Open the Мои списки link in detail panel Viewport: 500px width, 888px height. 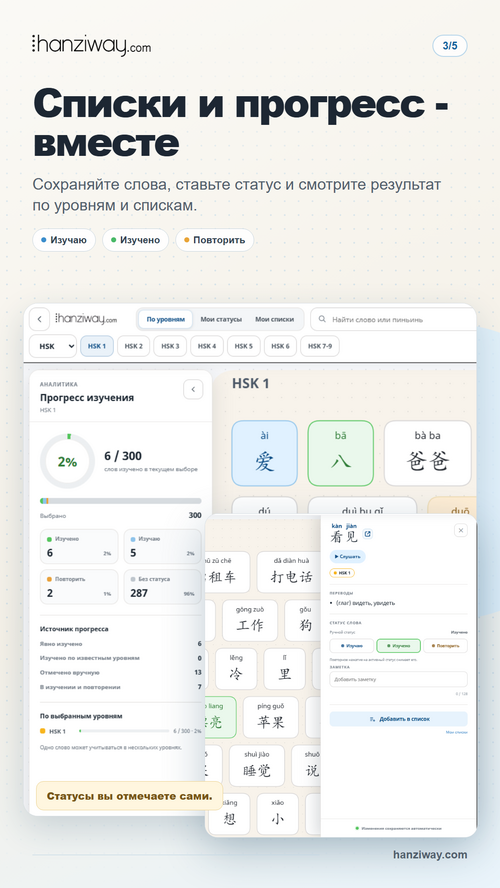coord(456,732)
